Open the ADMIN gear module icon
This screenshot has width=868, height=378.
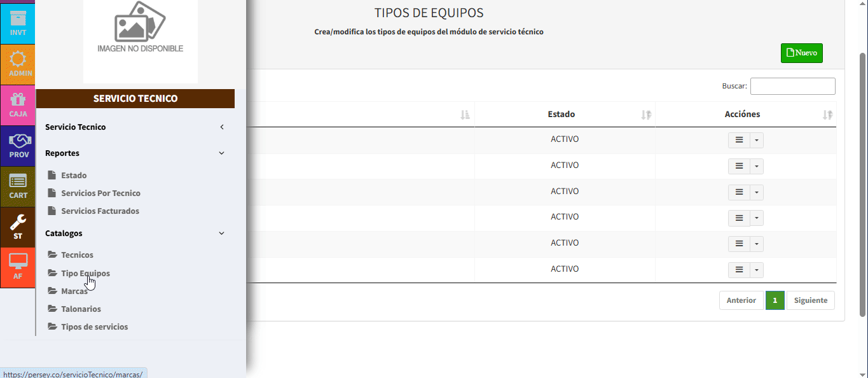(x=18, y=64)
